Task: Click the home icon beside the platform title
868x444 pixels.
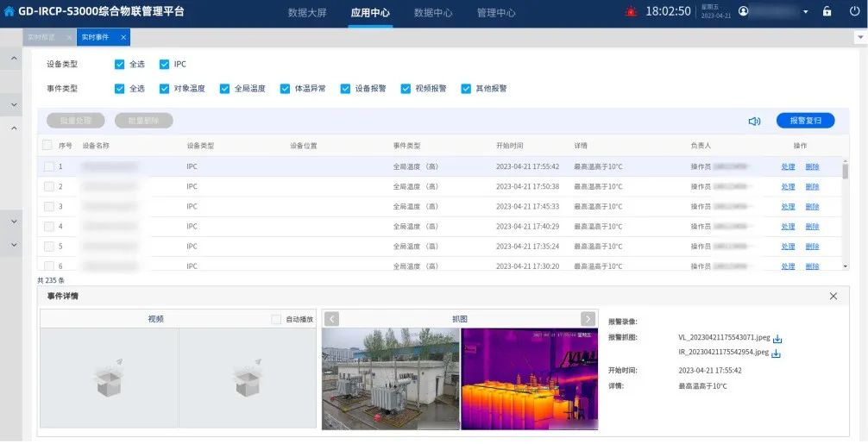Action: [x=9, y=12]
